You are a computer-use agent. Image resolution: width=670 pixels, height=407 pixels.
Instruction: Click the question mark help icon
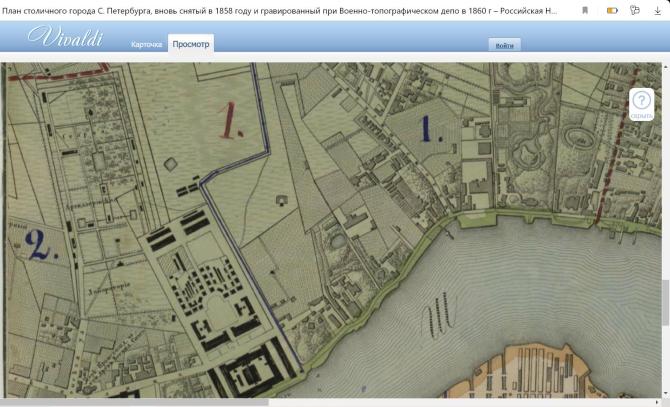click(x=641, y=100)
